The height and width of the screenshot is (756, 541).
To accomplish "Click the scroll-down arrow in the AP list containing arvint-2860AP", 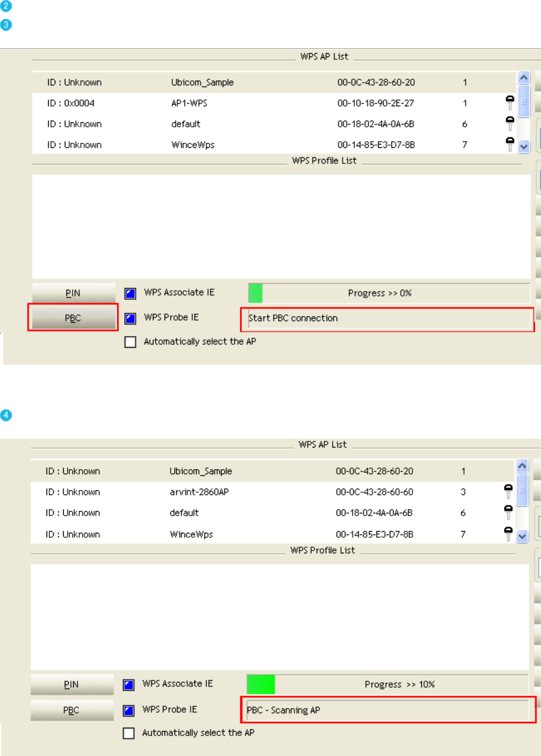I will click(522, 536).
